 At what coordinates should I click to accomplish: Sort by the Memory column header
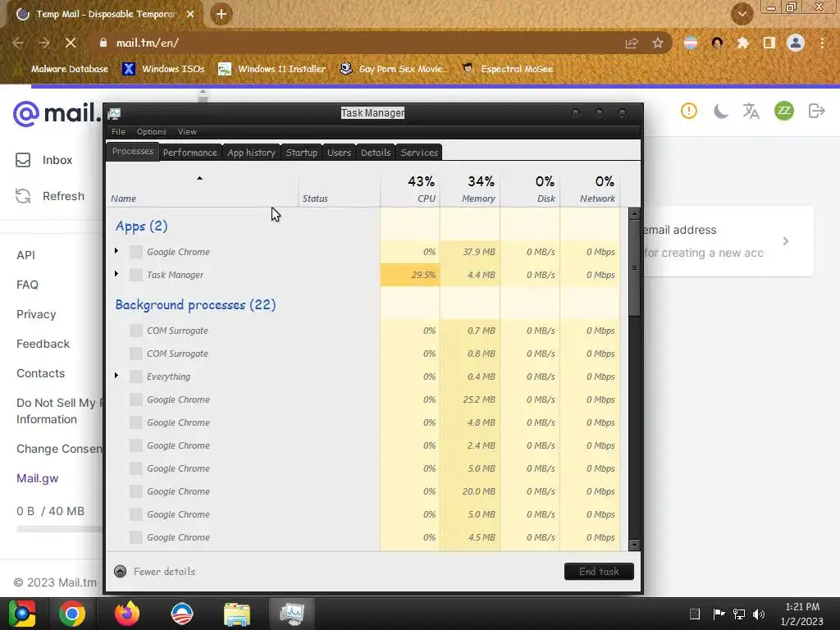coord(470,189)
